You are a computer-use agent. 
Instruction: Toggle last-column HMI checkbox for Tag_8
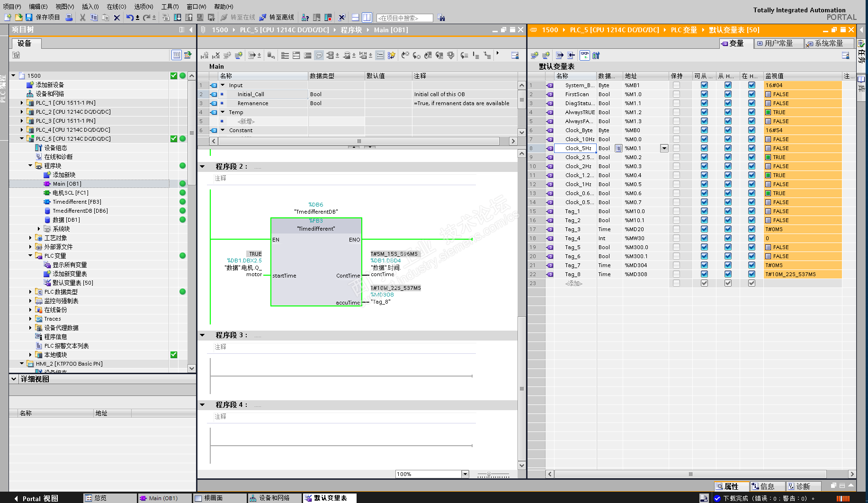coord(752,274)
